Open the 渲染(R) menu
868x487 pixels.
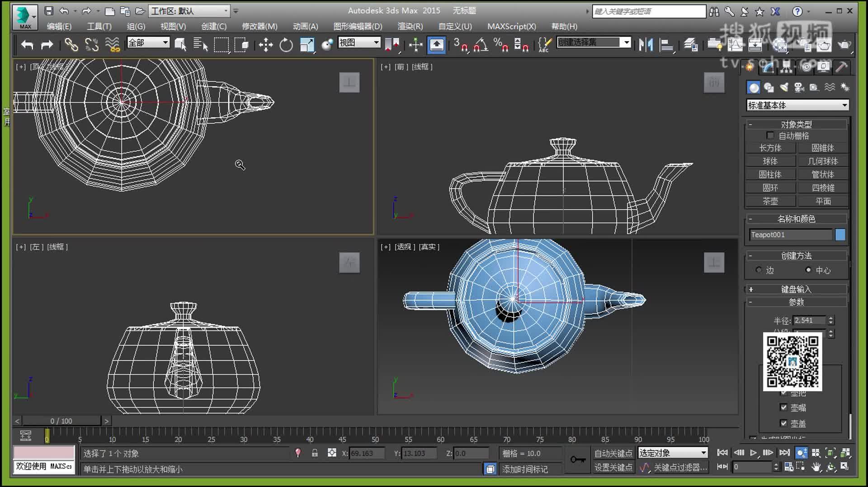coord(409,26)
